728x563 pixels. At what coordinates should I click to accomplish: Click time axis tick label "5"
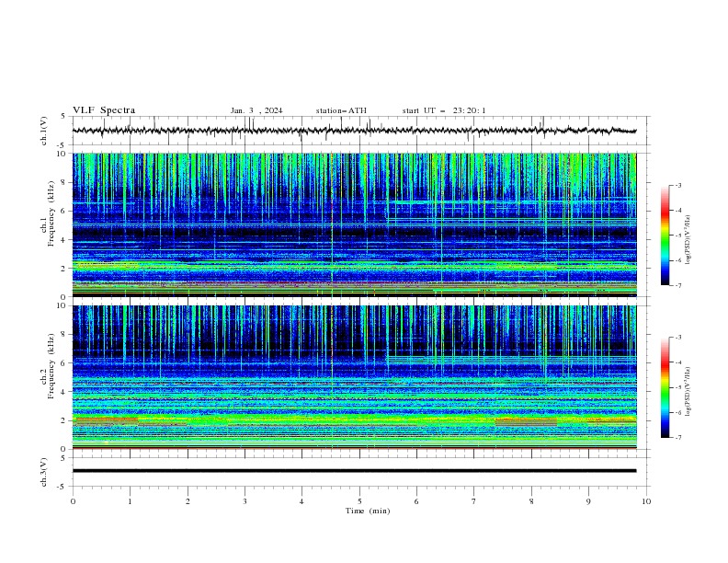pos(359,501)
